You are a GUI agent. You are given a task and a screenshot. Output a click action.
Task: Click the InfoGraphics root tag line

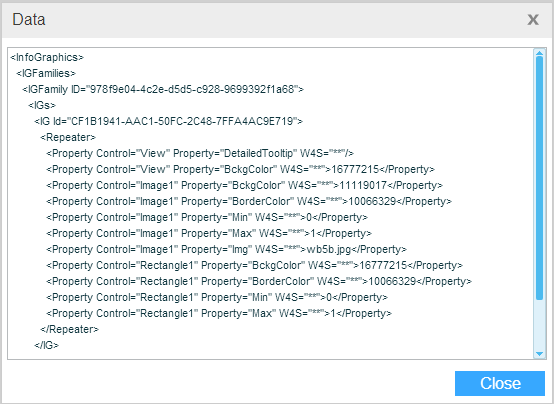coord(47,57)
